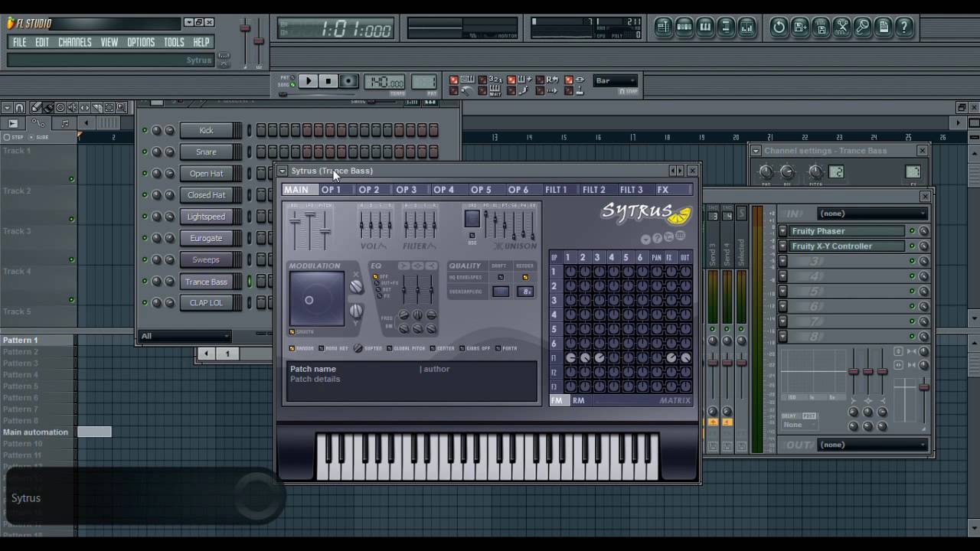Enable the Mono Key checkbox
980x551 pixels.
322,348
